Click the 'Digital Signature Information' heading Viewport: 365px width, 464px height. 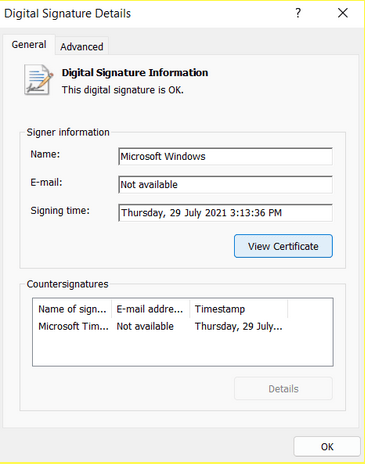135,72
